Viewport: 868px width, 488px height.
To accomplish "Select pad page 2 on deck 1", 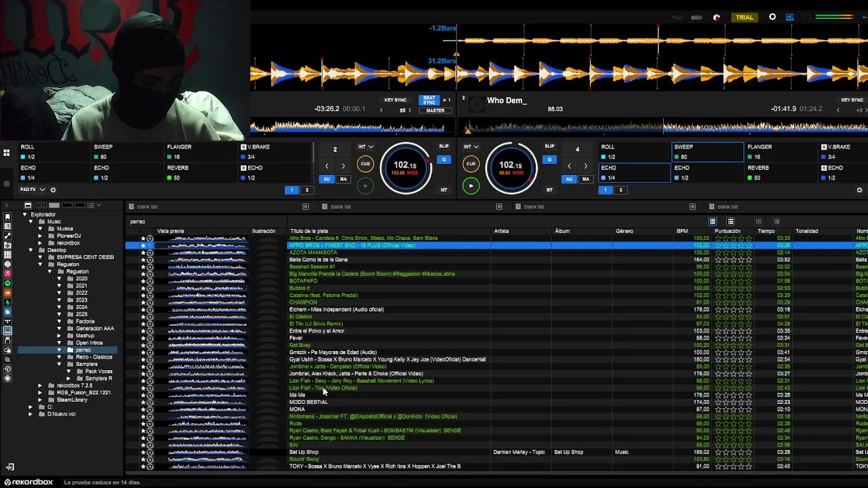I will point(307,190).
